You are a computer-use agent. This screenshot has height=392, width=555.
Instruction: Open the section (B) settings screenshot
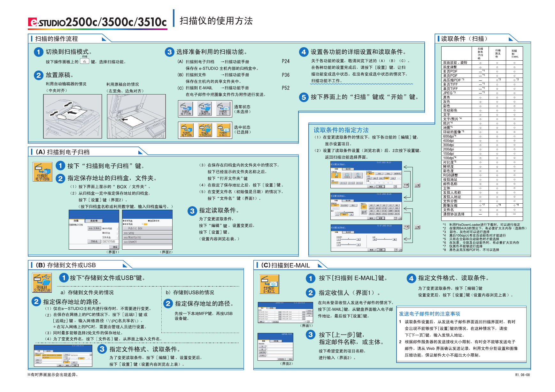coord(63,356)
